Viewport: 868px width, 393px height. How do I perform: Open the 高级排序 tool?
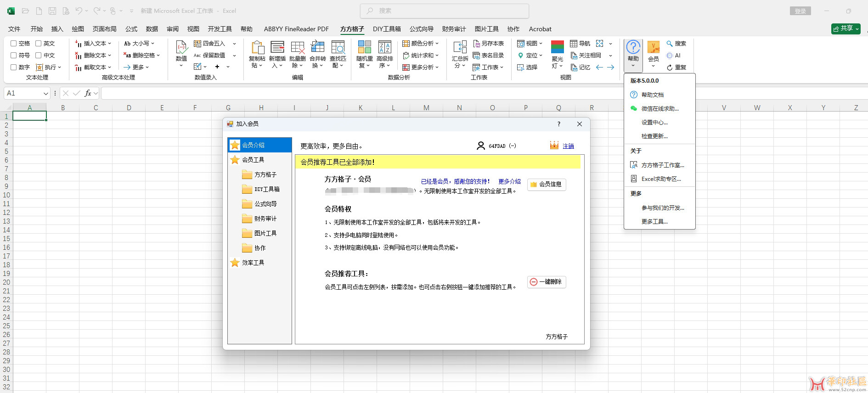point(385,54)
